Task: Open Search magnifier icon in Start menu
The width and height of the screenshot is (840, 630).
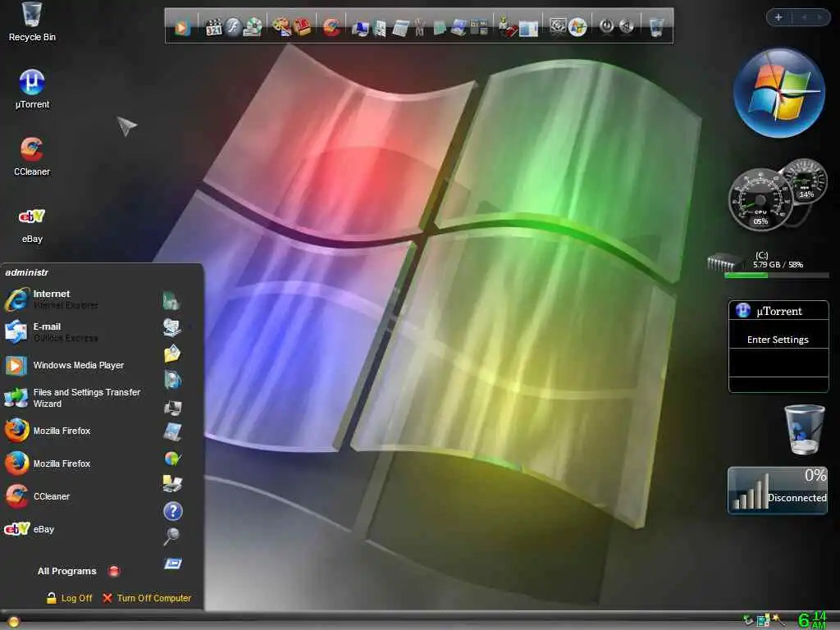Action: point(171,536)
